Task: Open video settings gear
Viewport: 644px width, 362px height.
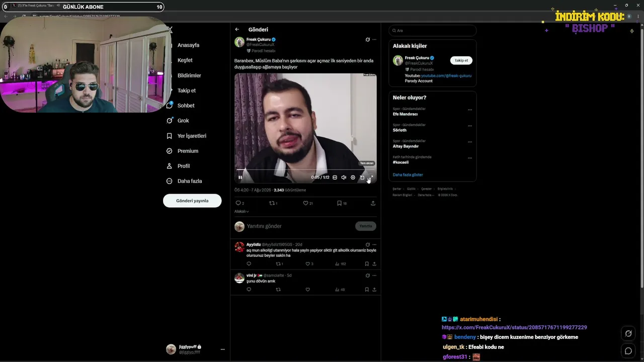Action: pyautogui.click(x=353, y=177)
